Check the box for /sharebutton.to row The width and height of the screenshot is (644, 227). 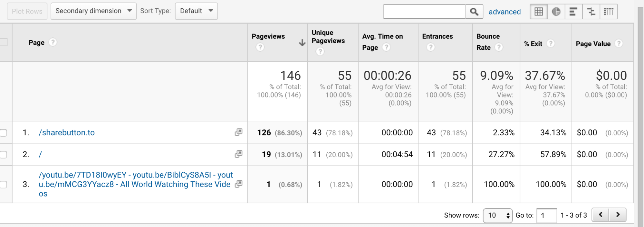[3, 133]
